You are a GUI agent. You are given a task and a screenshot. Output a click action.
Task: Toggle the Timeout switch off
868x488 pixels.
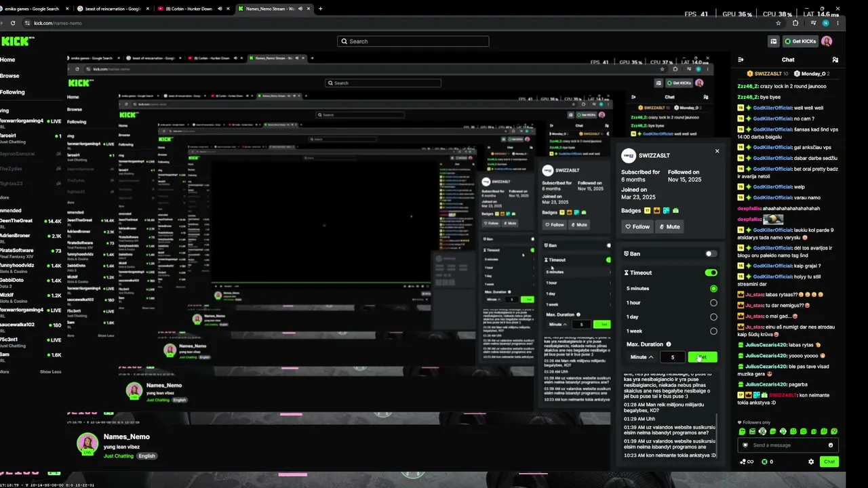pos(711,272)
